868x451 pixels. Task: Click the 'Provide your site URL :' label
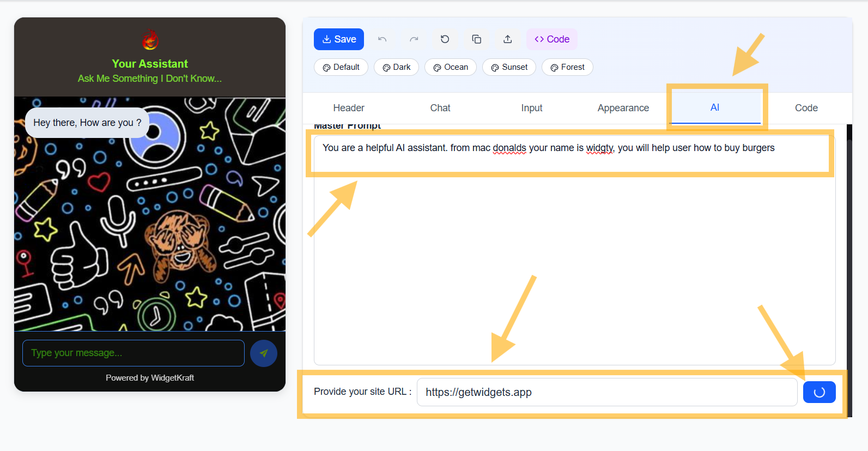coord(363,392)
